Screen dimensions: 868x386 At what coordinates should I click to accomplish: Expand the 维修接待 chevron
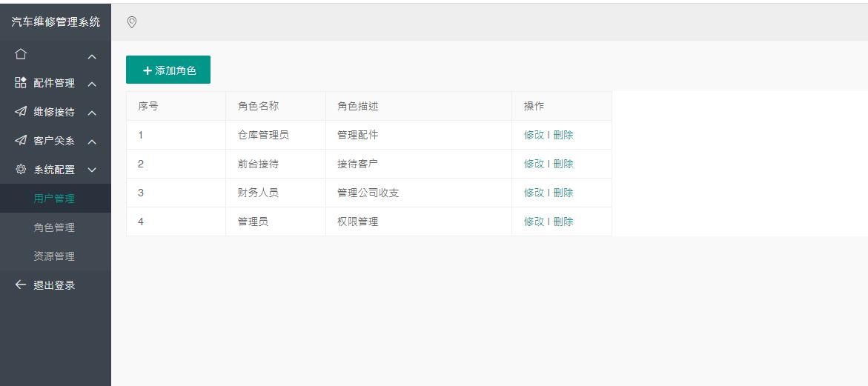[92, 113]
